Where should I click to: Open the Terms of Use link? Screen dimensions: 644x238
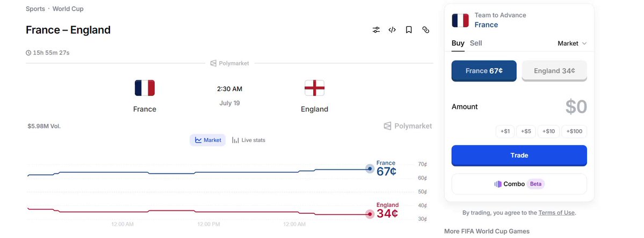pyautogui.click(x=556, y=213)
